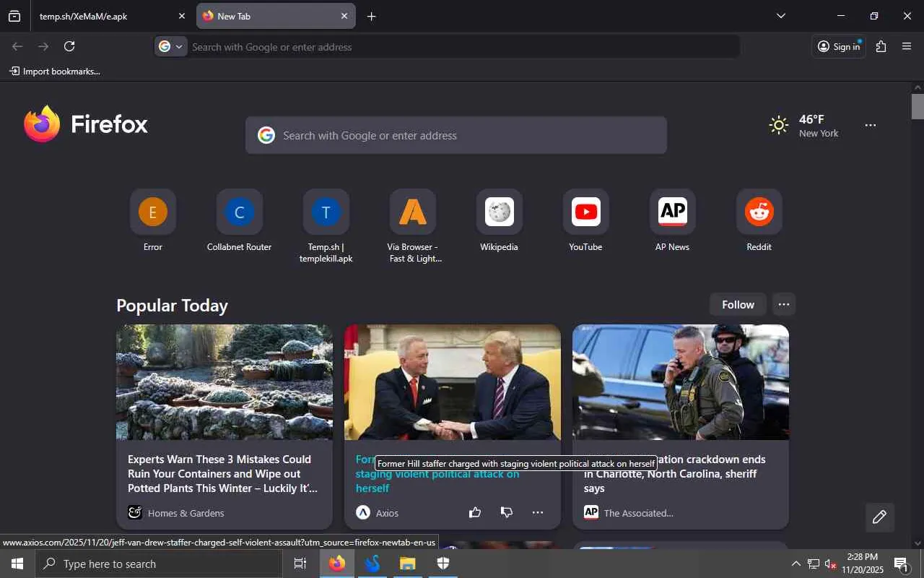Thumbs up the Axios story
Image resolution: width=924 pixels, height=578 pixels.
475,513
